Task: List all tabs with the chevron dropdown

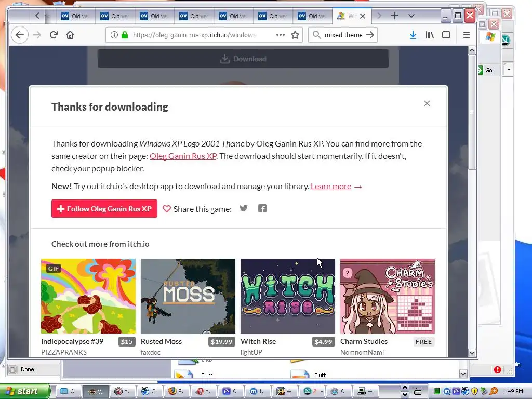Action: click(x=411, y=16)
